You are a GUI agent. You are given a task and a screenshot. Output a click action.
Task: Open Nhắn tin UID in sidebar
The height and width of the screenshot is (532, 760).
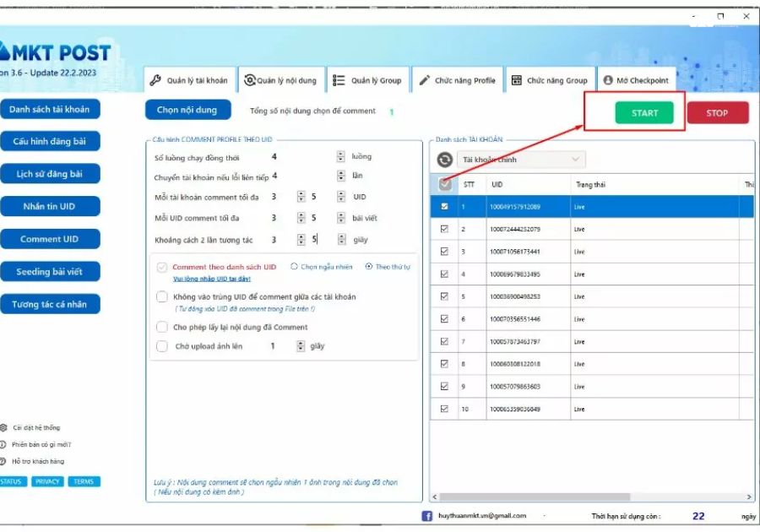(50, 206)
